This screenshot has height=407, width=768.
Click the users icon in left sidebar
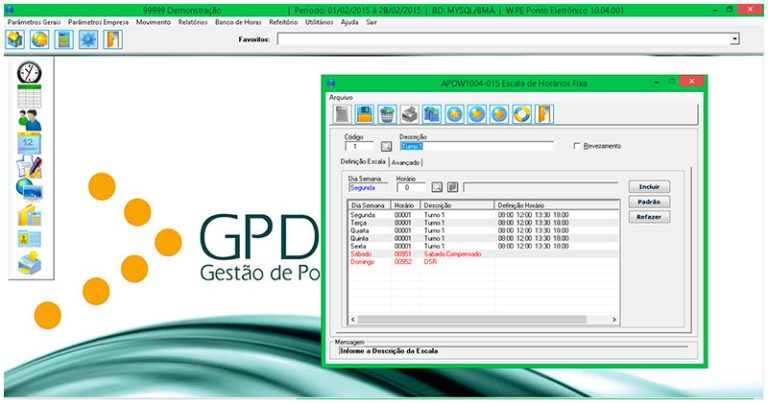(x=29, y=120)
